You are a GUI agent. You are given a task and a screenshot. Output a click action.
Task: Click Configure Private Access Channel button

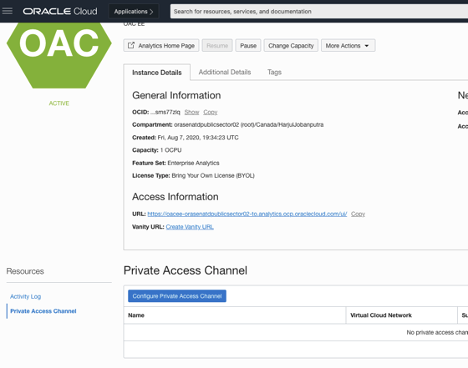tap(177, 296)
